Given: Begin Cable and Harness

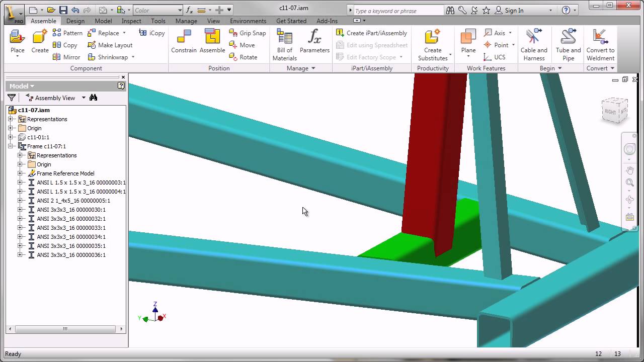Looking at the screenshot, I should click(x=534, y=45).
